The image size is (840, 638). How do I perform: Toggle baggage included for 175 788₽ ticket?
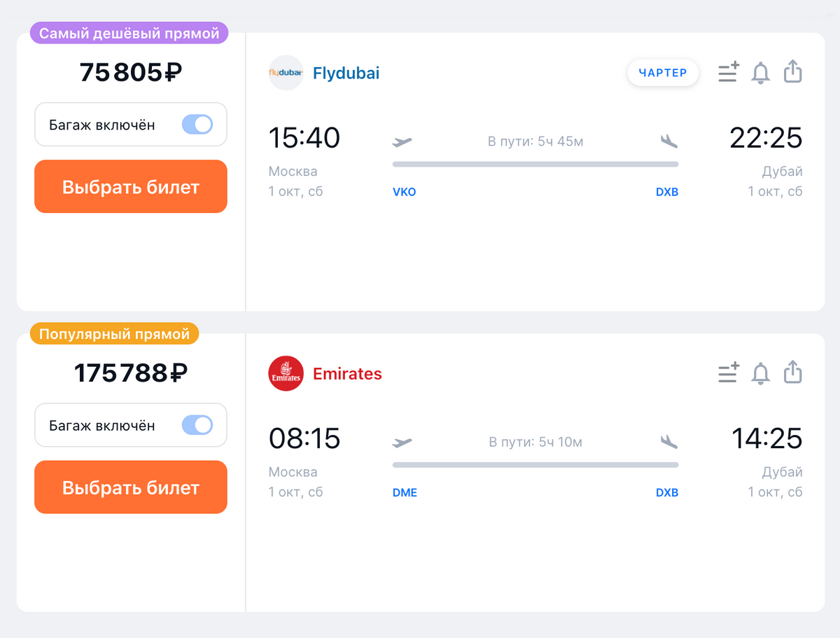[x=197, y=425]
